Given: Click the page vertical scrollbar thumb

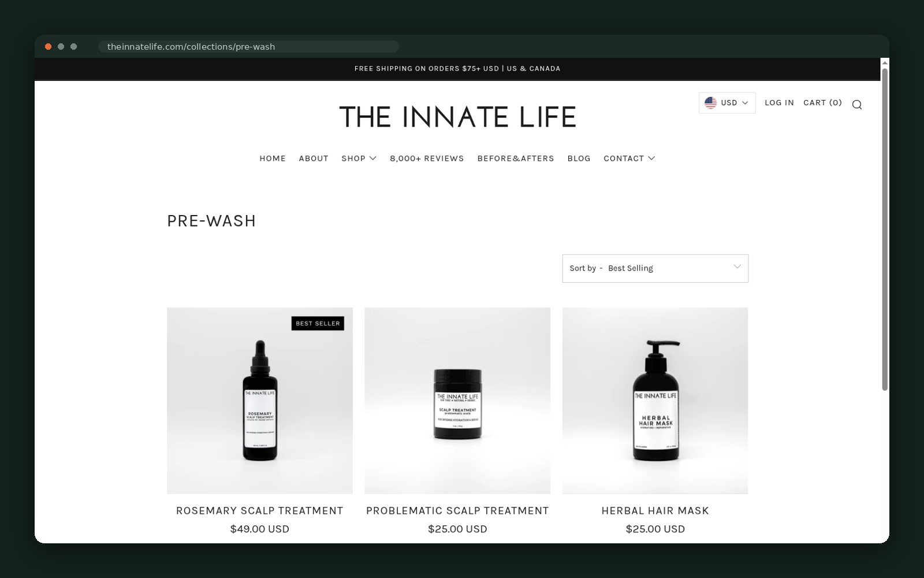Looking at the screenshot, I should (x=885, y=229).
